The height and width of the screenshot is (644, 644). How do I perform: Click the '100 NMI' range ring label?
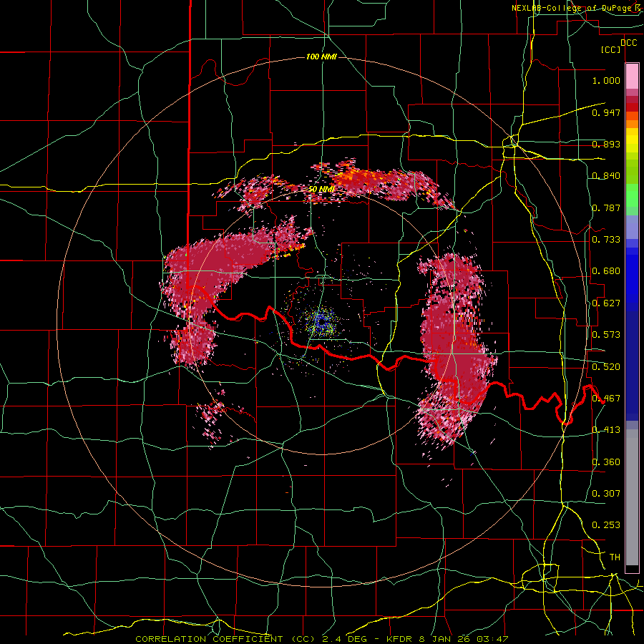click(x=321, y=57)
